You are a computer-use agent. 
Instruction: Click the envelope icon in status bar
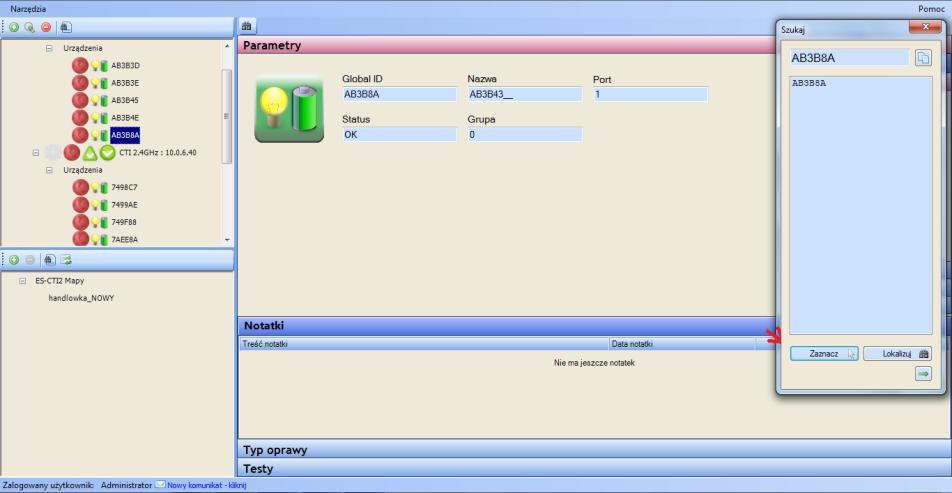pyautogui.click(x=160, y=485)
